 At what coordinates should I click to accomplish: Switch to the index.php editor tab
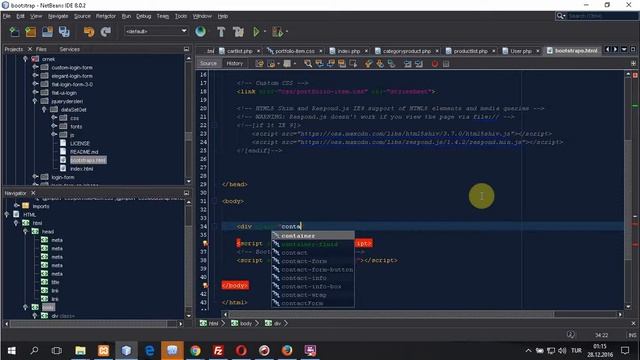click(348, 51)
